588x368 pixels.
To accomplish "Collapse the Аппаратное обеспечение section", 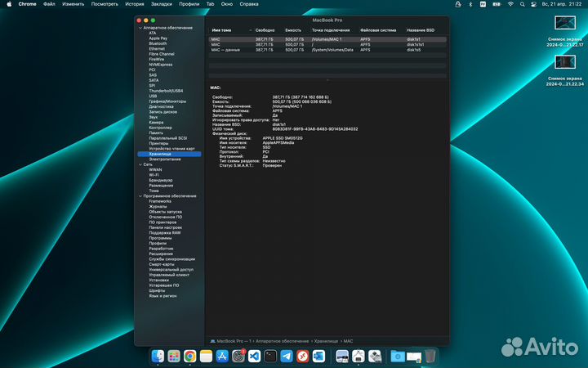I will click(140, 28).
